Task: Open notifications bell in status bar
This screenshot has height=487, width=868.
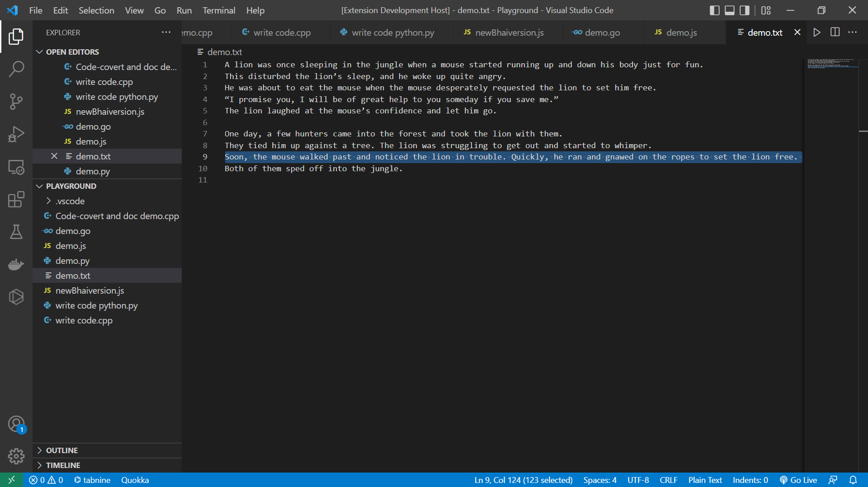Action: tap(853, 480)
